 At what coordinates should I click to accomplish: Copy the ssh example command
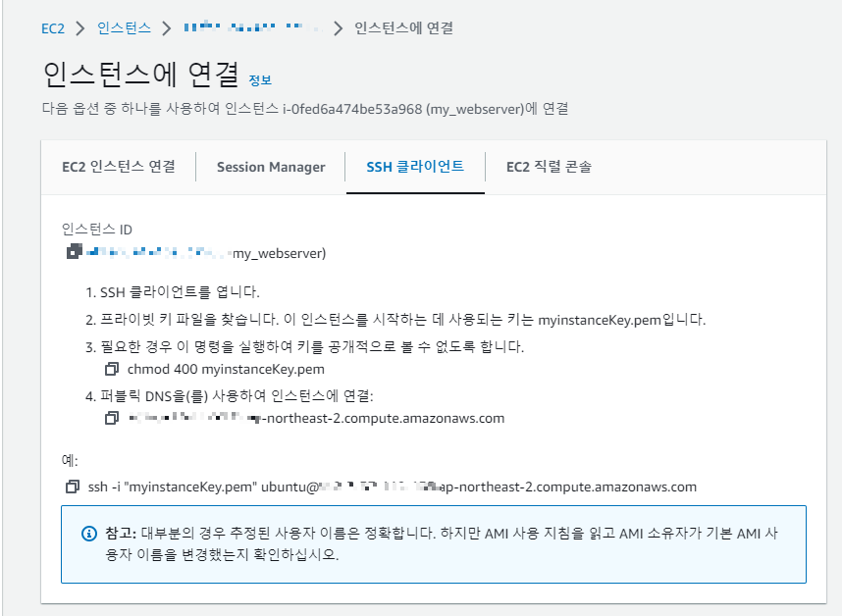tap(73, 487)
